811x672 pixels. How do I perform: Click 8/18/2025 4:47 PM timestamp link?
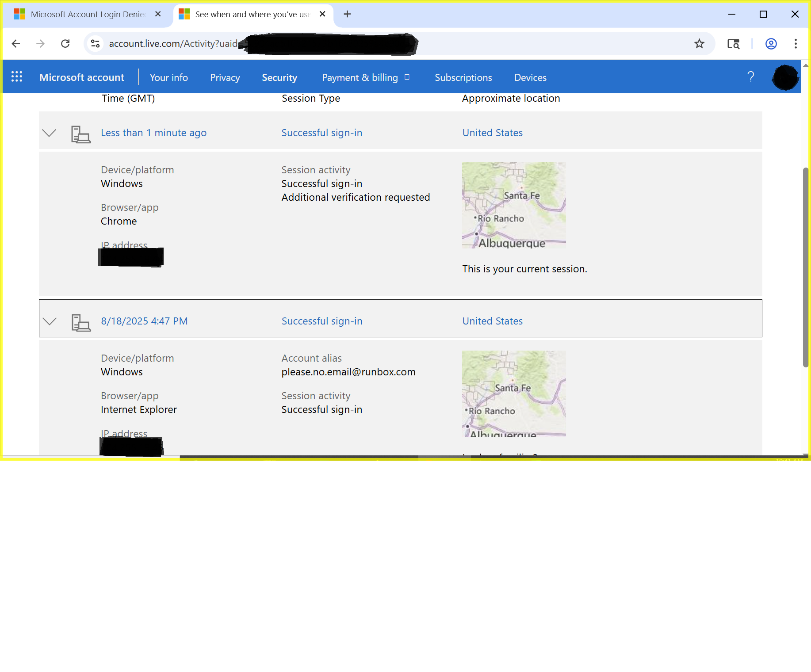144,321
